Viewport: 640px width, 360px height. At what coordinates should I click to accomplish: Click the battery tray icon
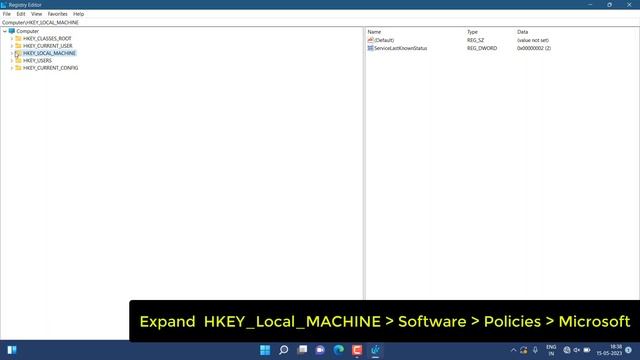pyautogui.click(x=587, y=350)
